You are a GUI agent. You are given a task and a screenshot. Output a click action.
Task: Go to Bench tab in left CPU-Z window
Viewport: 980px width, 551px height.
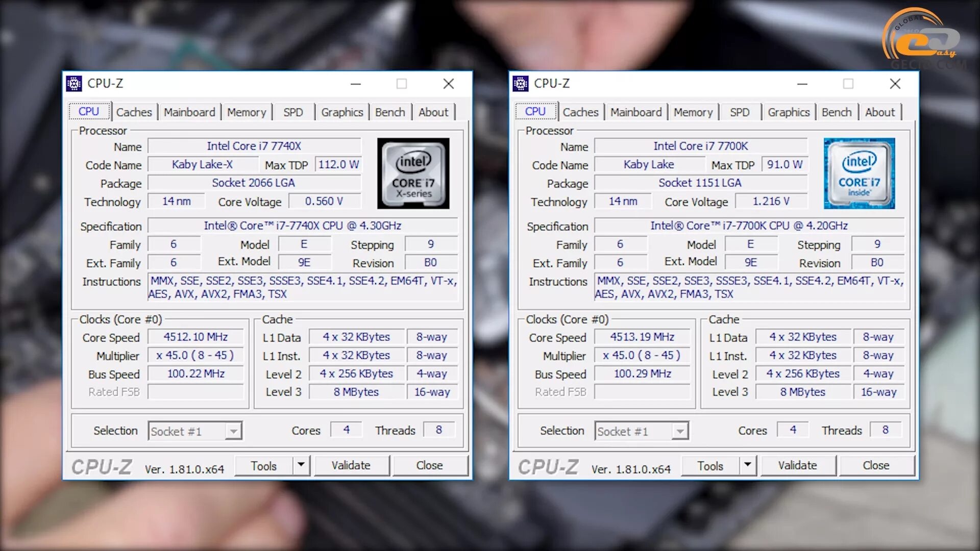(390, 112)
